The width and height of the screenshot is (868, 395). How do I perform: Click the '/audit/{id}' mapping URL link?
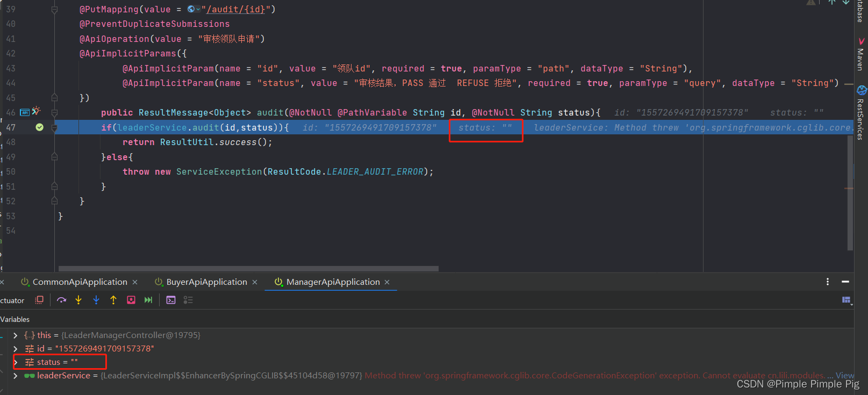236,9
